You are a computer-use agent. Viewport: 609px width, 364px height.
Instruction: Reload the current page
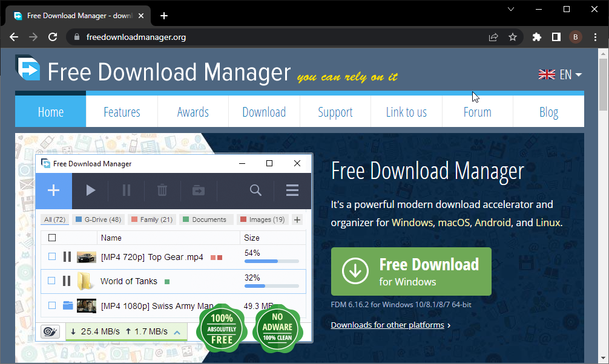tap(53, 37)
